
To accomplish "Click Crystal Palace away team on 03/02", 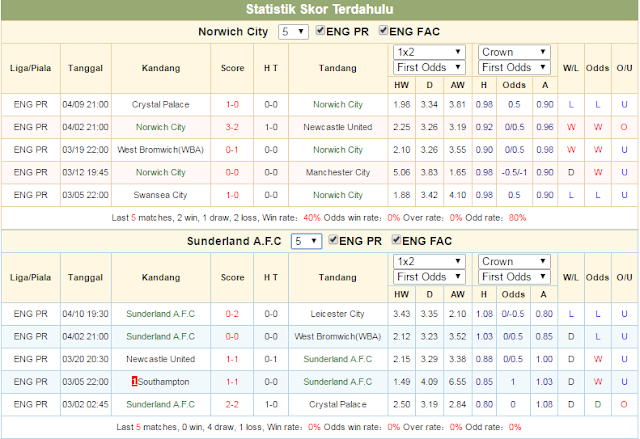I will pyautogui.click(x=338, y=404).
